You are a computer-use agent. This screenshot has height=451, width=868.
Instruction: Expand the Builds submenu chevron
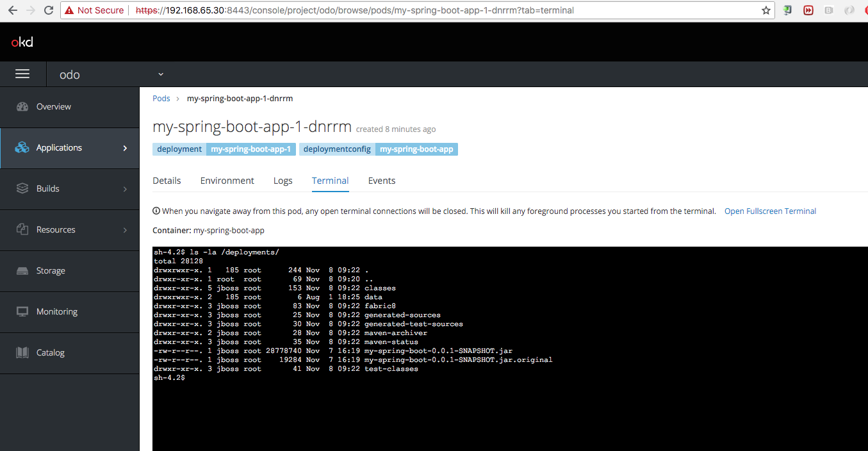(x=125, y=189)
